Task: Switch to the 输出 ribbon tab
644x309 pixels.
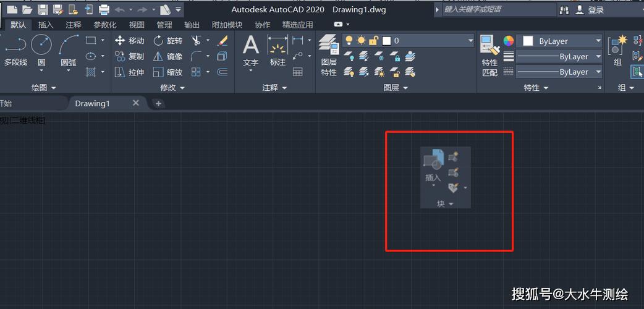Action: click(192, 25)
